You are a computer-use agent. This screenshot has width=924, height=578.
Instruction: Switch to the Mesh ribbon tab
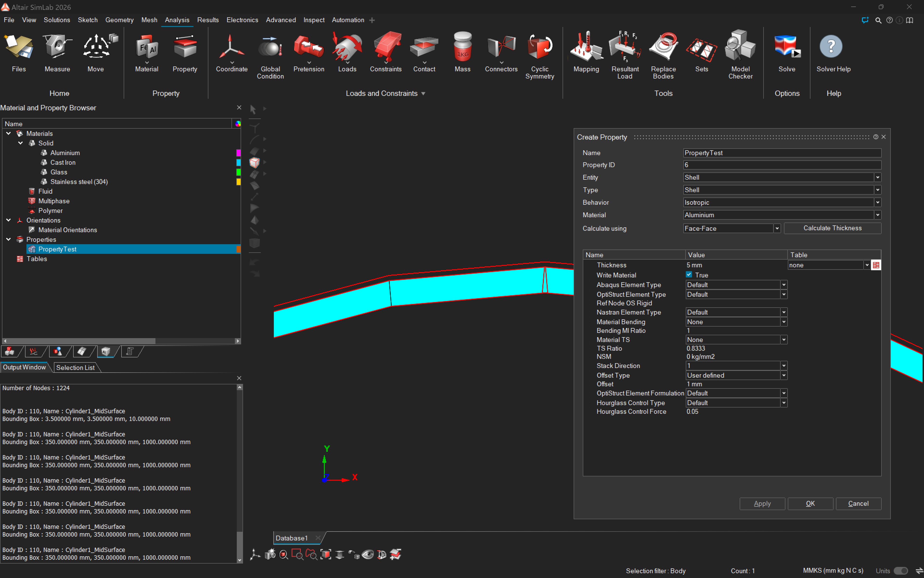pyautogui.click(x=149, y=20)
